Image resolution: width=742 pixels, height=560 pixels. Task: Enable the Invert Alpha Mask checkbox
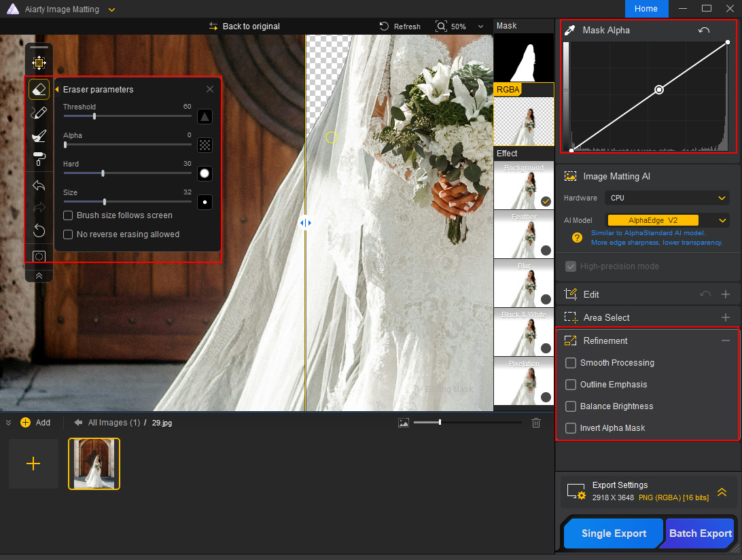tap(571, 428)
